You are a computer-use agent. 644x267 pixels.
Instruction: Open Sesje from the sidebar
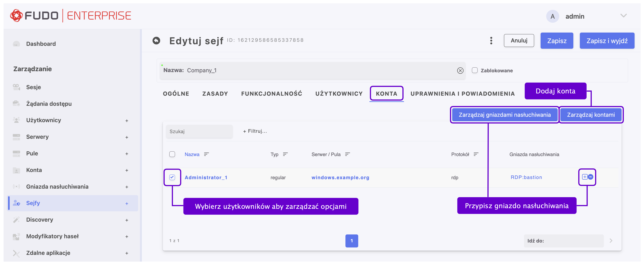click(33, 87)
